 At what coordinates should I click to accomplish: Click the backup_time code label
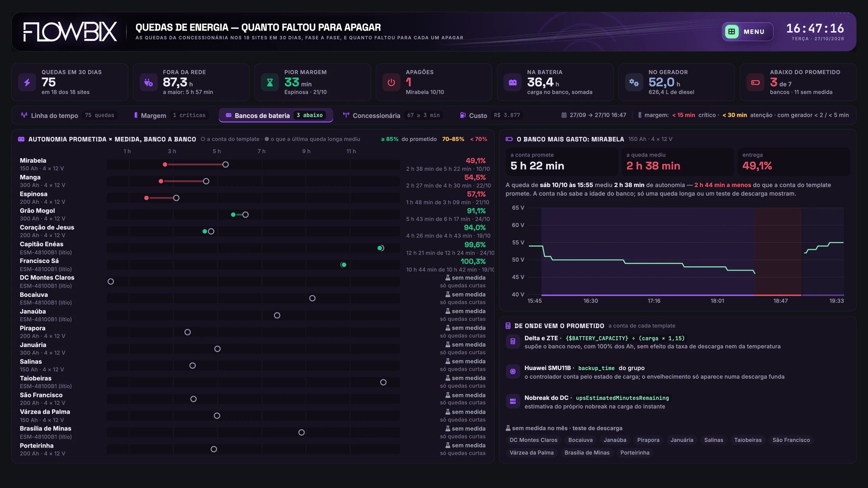tap(596, 368)
